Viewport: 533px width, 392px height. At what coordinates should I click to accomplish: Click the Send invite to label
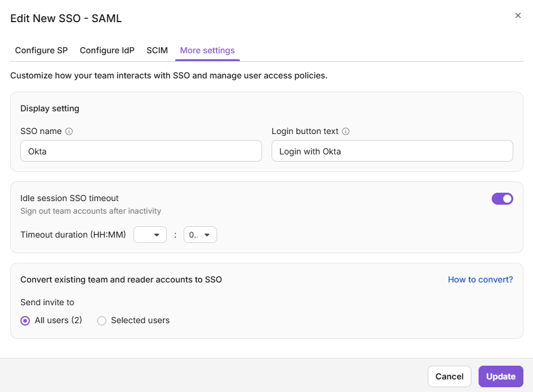tap(47, 302)
